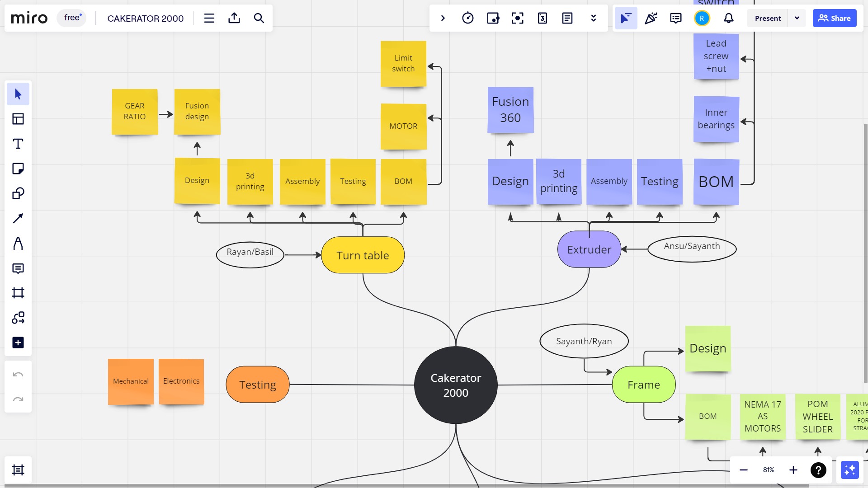The height and width of the screenshot is (488, 868).
Task: Open the notifications bell
Action: [728, 18]
